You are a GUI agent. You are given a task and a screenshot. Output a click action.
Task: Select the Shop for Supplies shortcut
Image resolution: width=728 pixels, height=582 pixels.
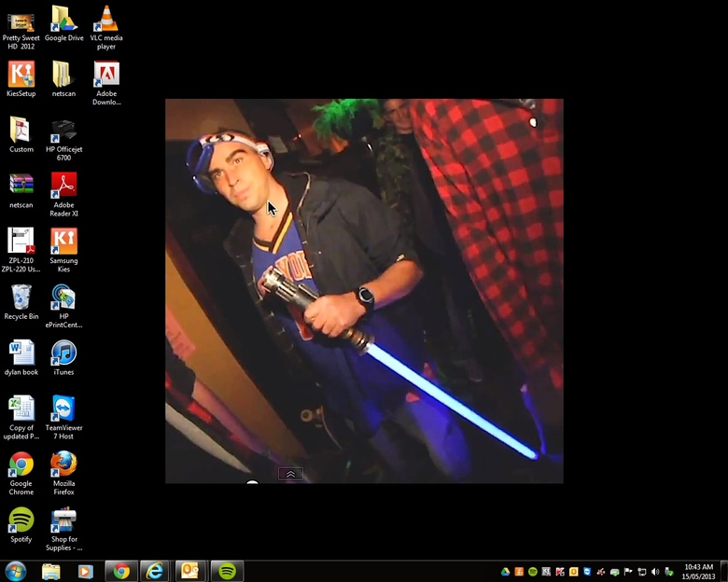(63, 529)
